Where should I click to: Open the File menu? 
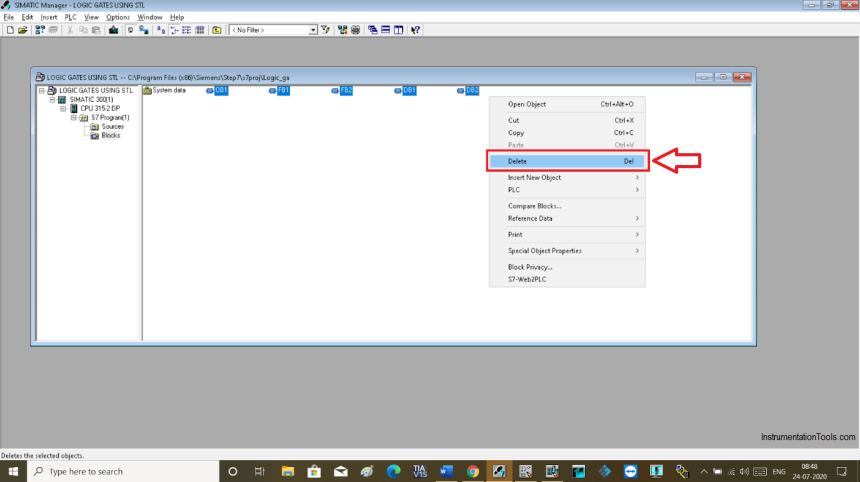[9, 17]
